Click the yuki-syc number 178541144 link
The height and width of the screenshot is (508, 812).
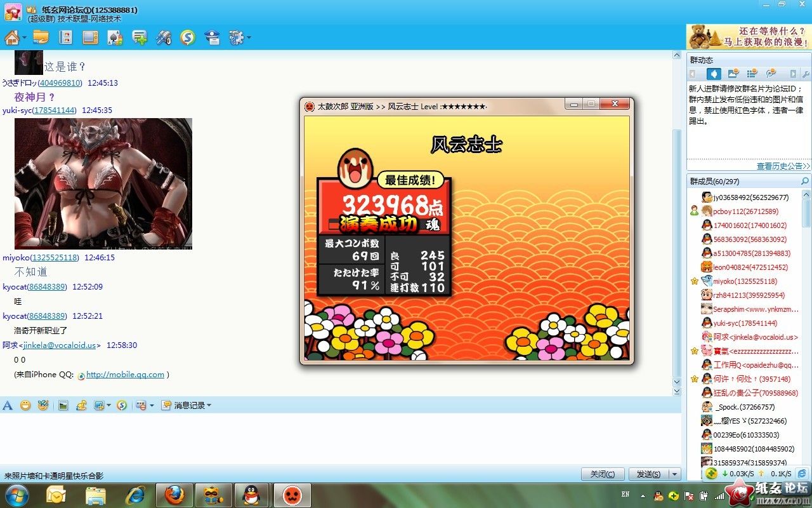pos(54,110)
